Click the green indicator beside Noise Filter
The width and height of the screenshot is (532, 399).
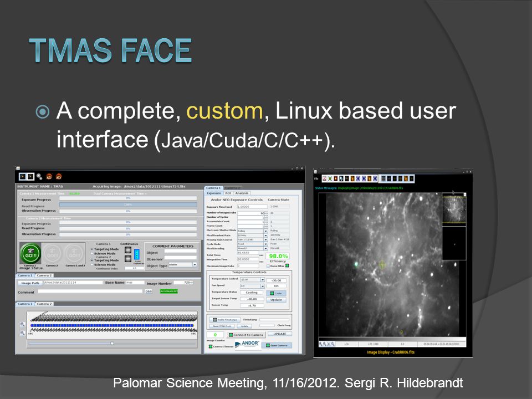287,265
